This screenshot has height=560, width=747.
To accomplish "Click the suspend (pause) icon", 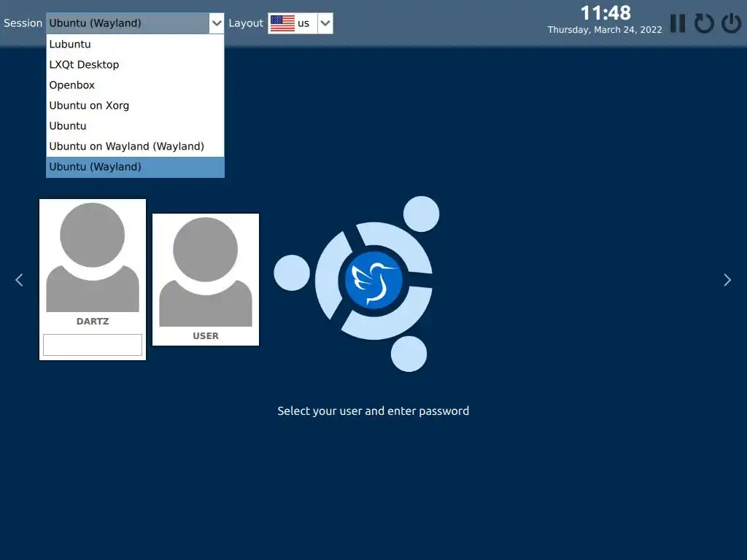I will click(x=678, y=23).
